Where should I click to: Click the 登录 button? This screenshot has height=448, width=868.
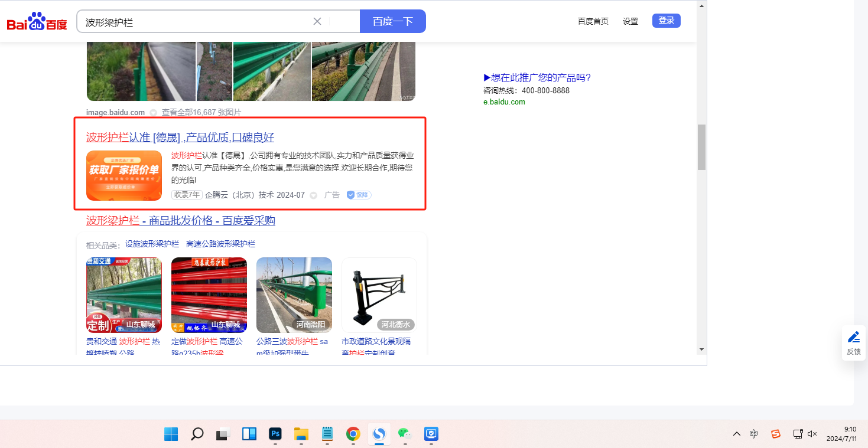[x=667, y=21]
